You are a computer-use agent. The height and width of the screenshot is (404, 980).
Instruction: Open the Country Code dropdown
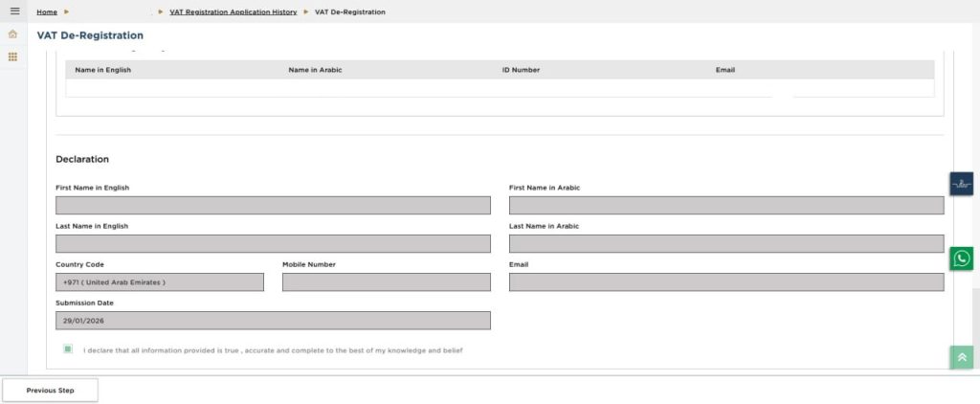click(160, 282)
